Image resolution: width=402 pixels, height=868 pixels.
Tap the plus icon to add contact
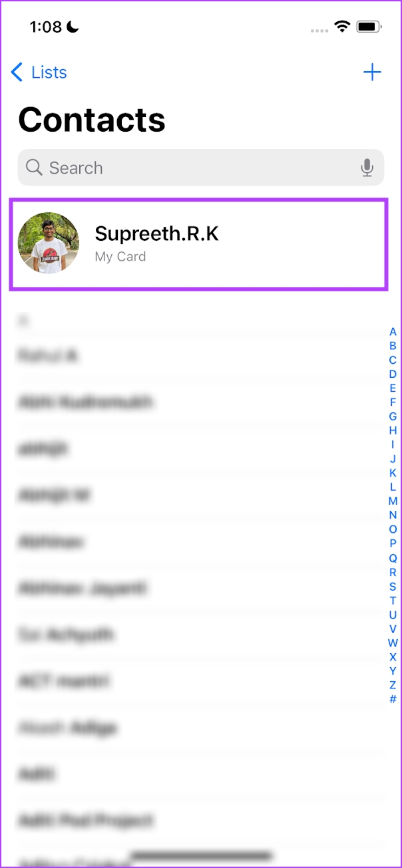tap(372, 72)
